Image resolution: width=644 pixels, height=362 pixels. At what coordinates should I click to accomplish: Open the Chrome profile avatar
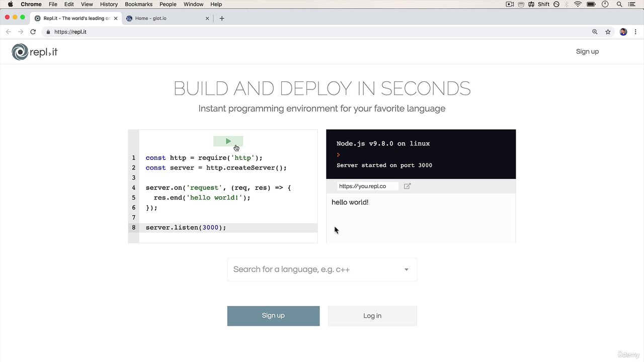coord(623,32)
